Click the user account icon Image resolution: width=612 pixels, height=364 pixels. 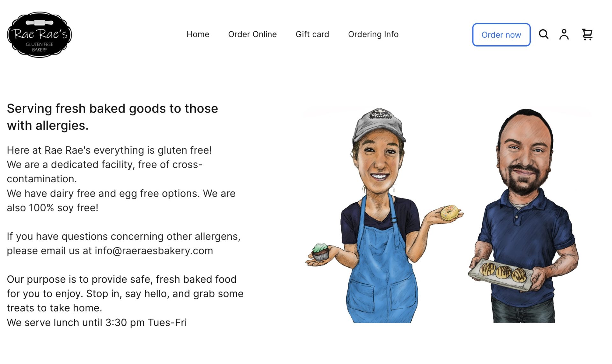point(564,34)
